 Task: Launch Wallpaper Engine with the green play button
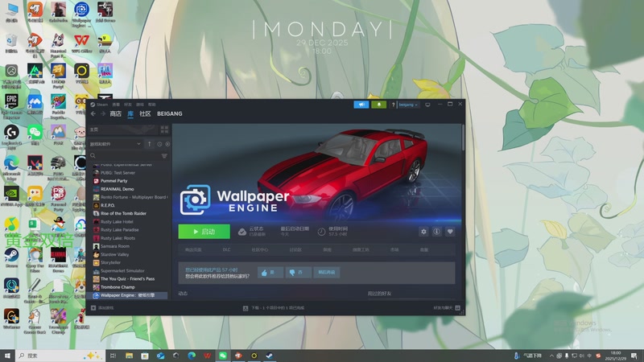click(204, 232)
